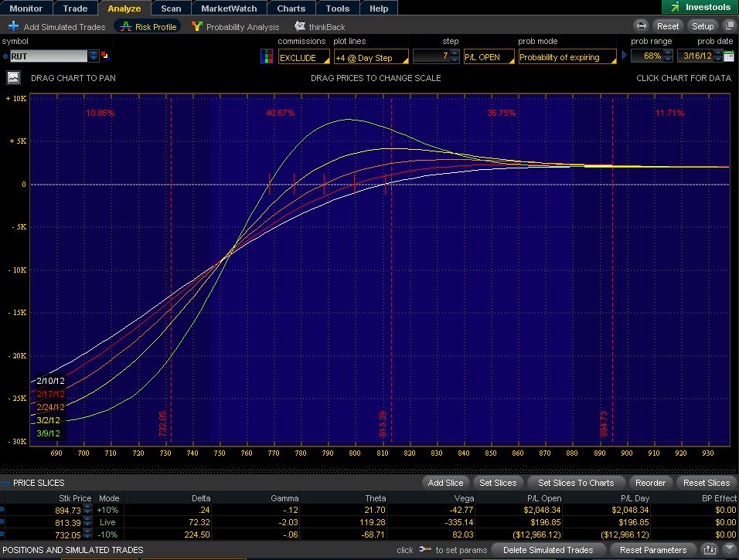This screenshot has width=739, height=560.
Task: Click the detach window icon beside Setup
Action: [730, 26]
